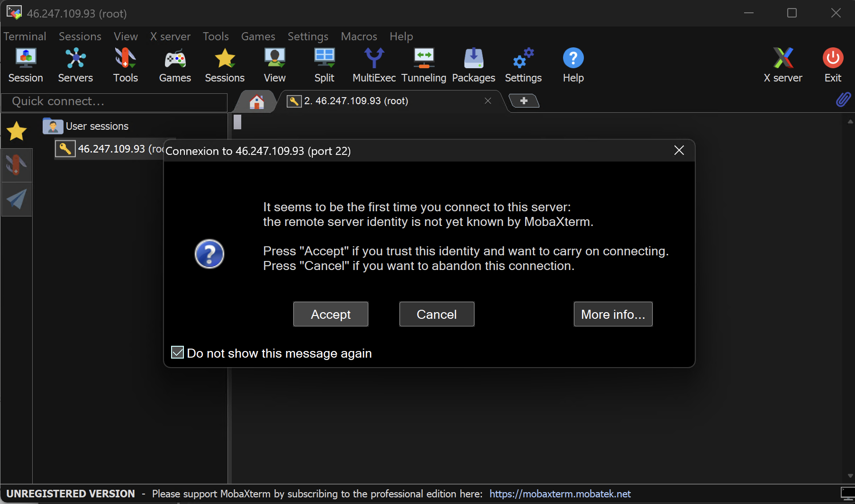Viewport: 855px width, 504px height.
Task: Click the More info... button
Action: (x=613, y=314)
